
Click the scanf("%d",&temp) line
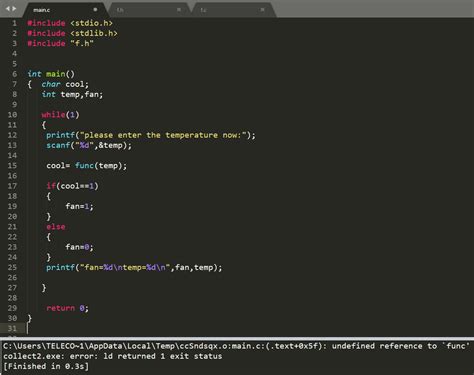[x=89, y=145]
